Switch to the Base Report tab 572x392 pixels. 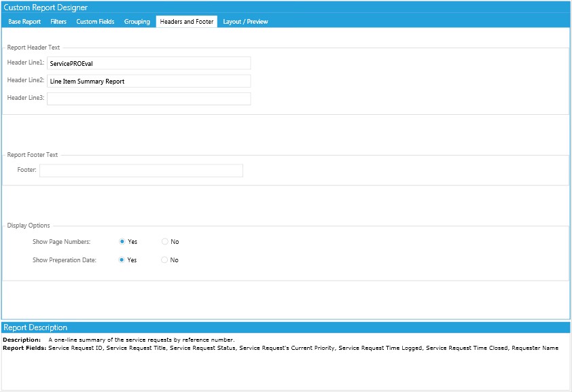click(24, 21)
